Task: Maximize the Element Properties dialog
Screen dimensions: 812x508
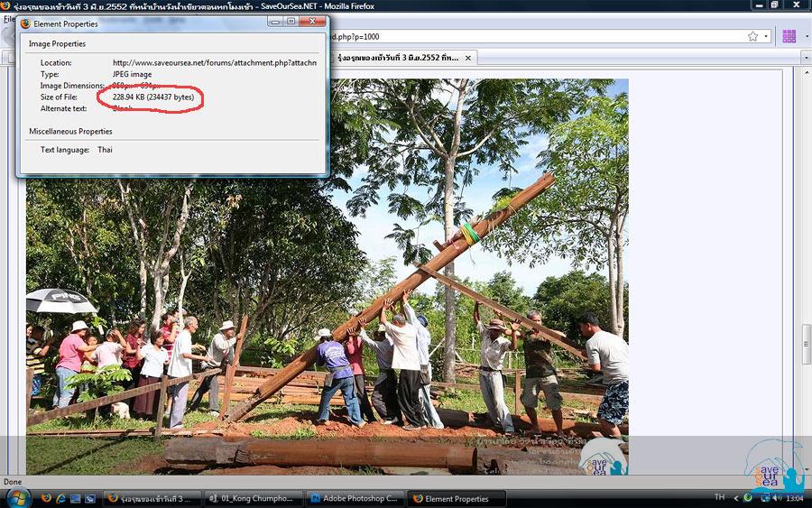Action: 291,22
